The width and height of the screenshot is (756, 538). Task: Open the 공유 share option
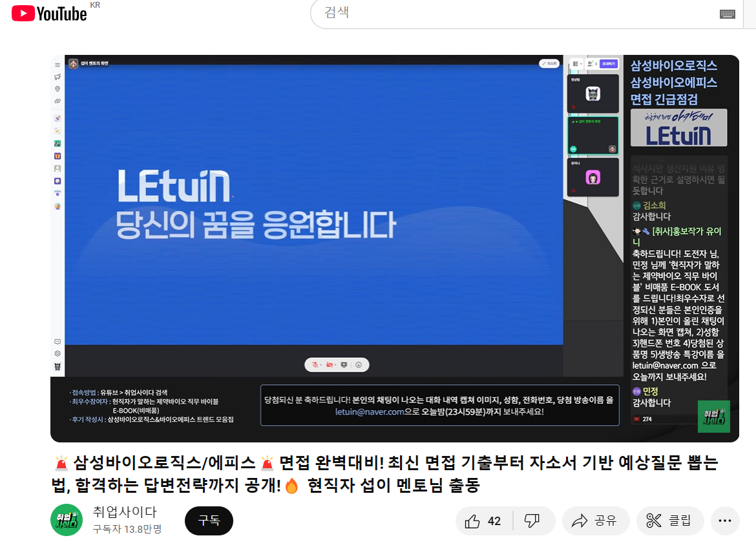(595, 521)
